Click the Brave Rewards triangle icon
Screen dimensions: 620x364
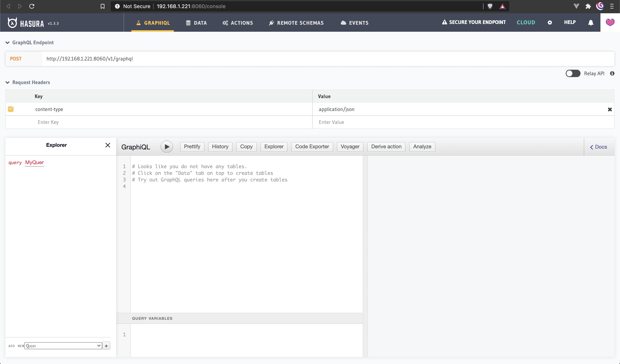tap(502, 6)
